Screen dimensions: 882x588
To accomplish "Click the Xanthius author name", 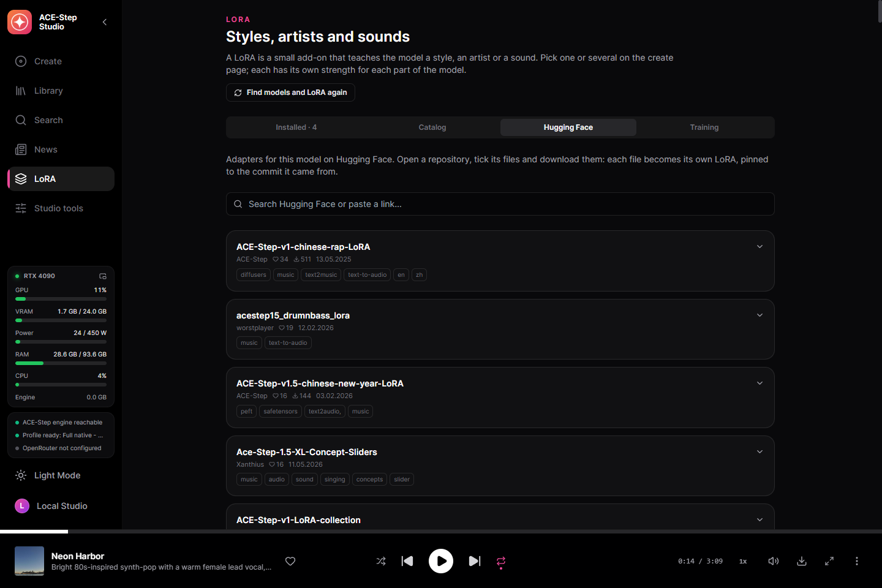I will pos(250,464).
